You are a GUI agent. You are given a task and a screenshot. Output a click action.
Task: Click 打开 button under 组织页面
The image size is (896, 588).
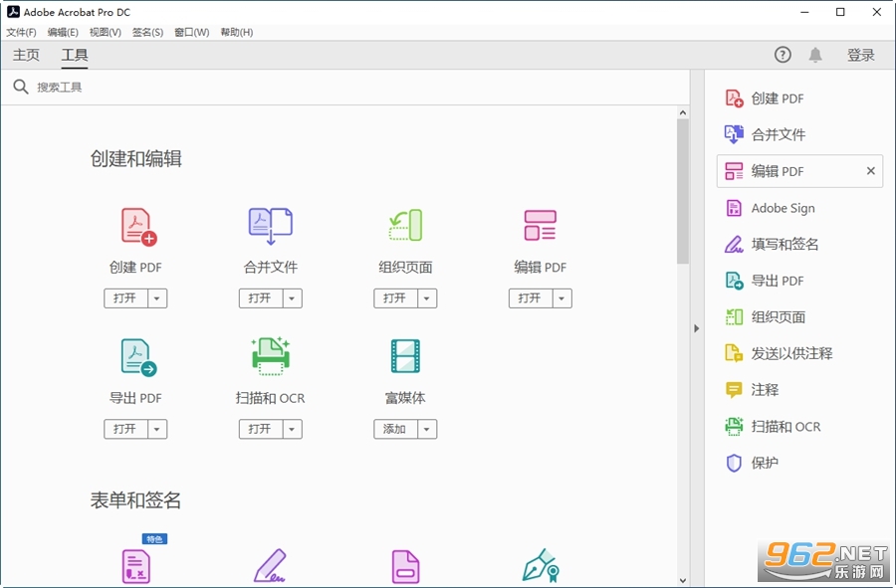[x=395, y=298]
